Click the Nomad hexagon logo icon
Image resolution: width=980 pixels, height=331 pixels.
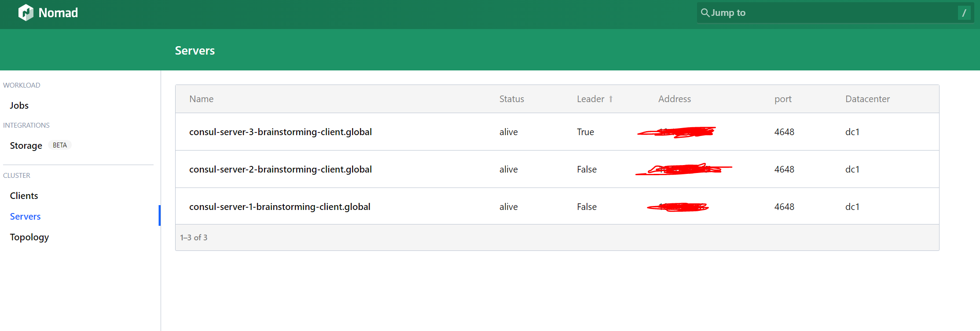pos(26,12)
